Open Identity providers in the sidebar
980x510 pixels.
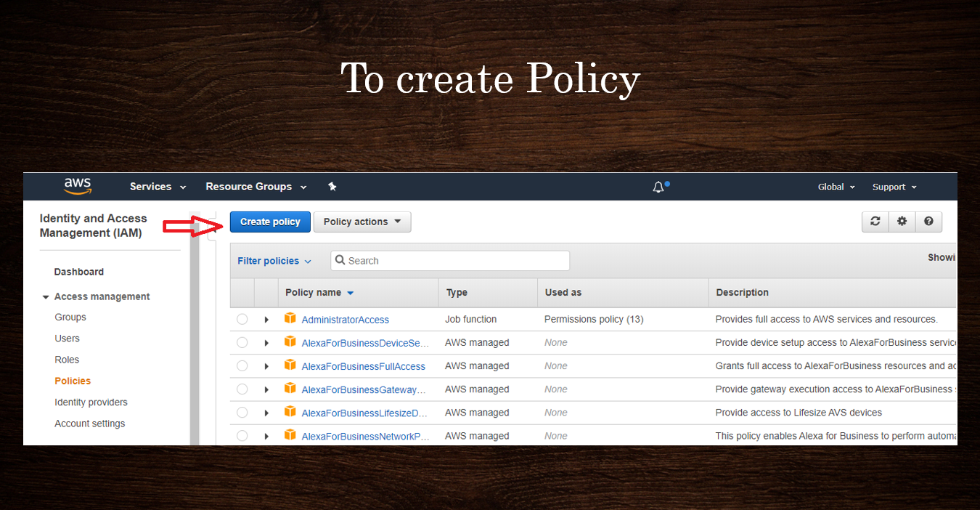[91, 402]
